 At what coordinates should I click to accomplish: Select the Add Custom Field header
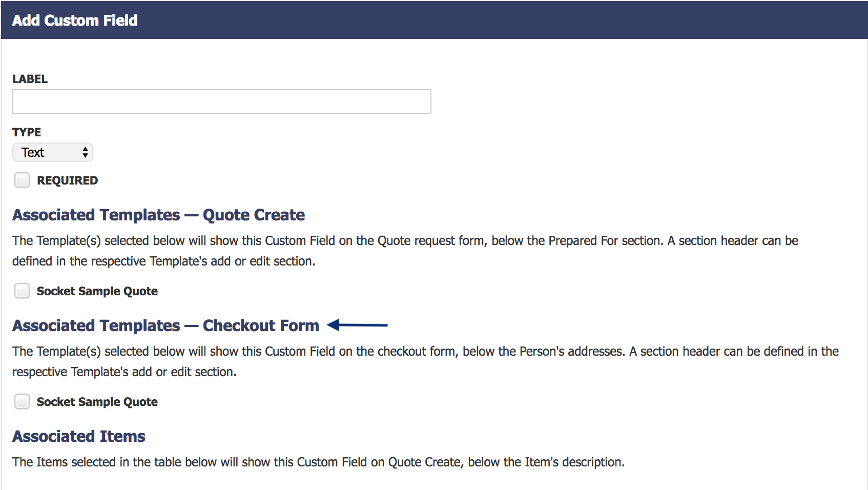coord(75,20)
